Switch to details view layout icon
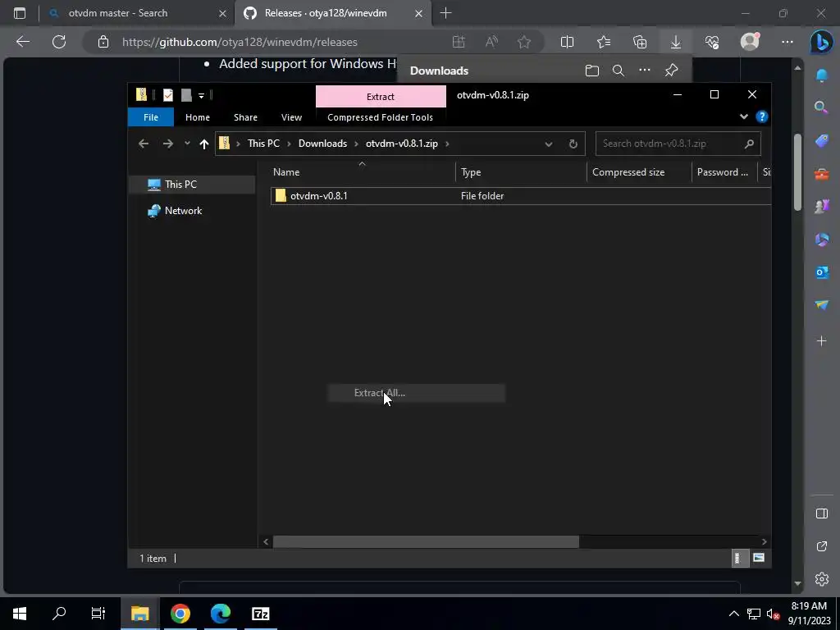 pyautogui.click(x=739, y=558)
